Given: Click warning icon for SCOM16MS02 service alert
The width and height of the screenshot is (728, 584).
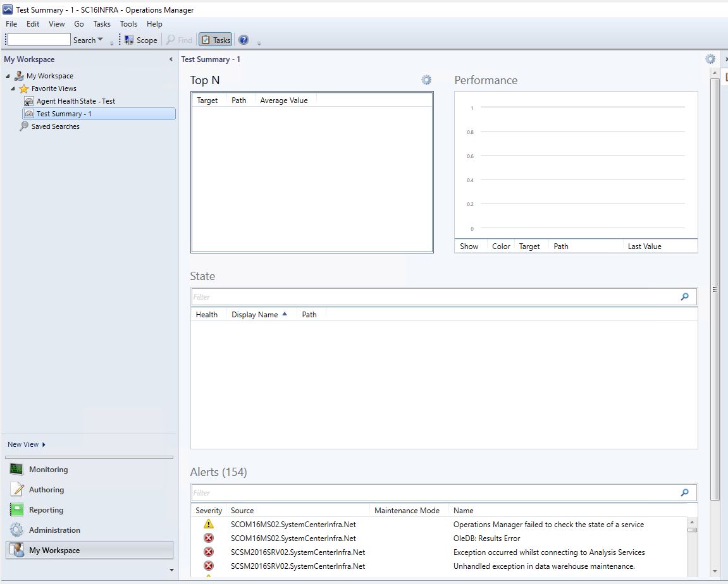Looking at the screenshot, I should [209, 524].
